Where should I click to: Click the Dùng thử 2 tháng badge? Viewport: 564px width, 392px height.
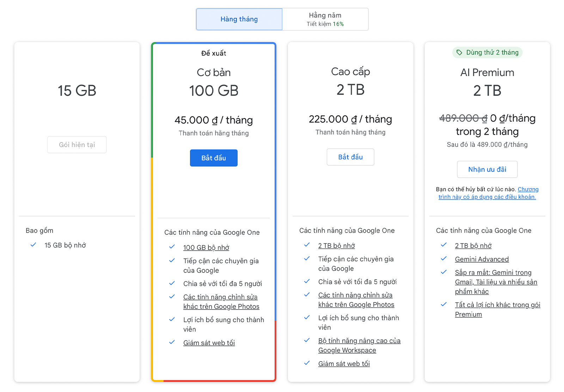coord(487,53)
